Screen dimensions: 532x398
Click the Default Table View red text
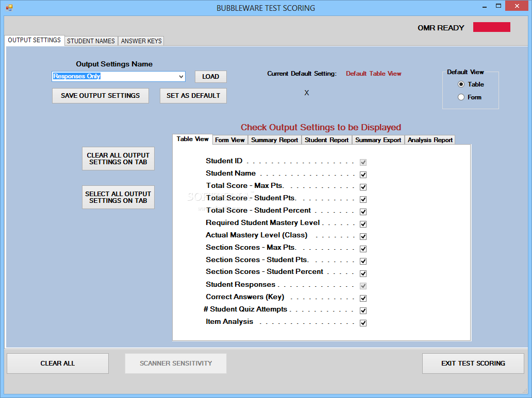click(x=374, y=74)
